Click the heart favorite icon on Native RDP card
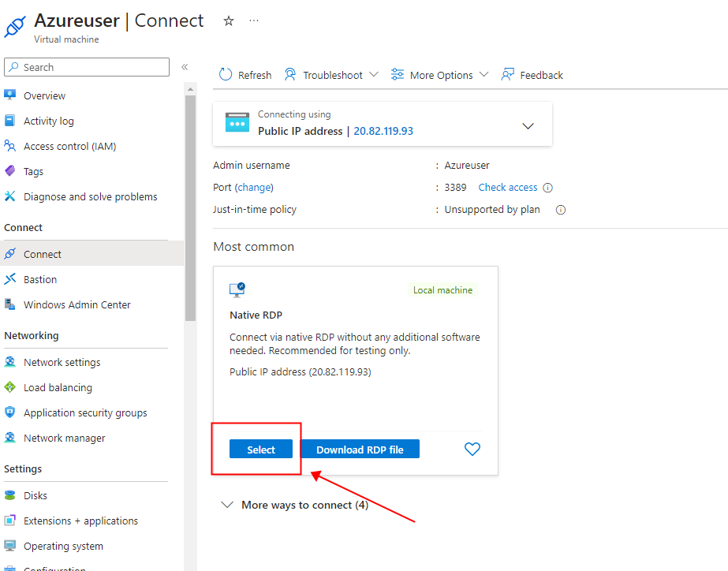 click(x=472, y=450)
